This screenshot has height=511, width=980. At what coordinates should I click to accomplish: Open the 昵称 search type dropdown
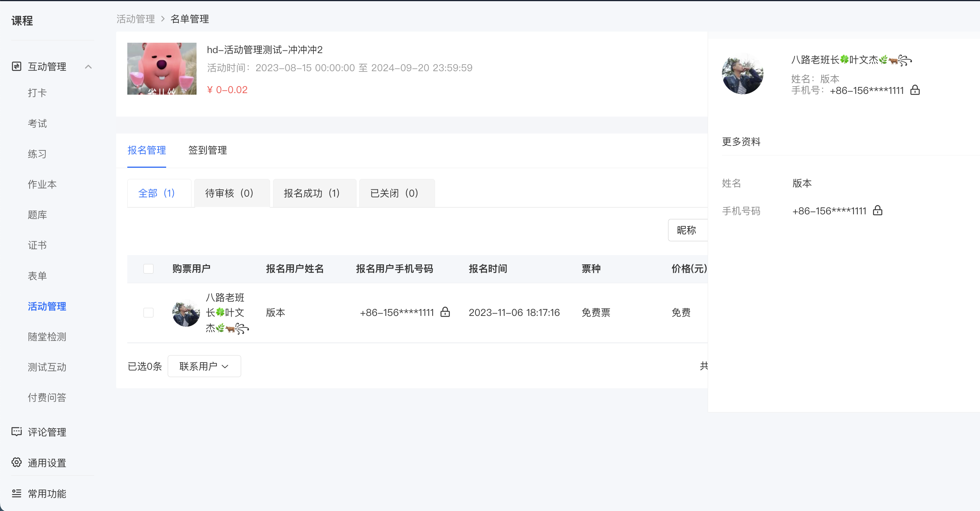tap(688, 230)
